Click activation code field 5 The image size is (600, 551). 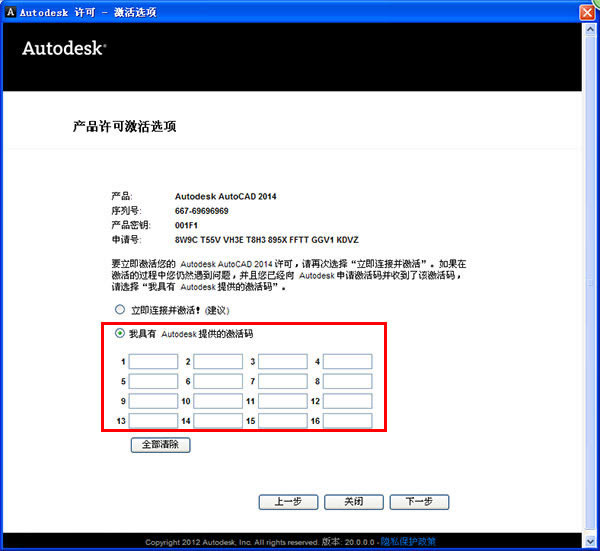coord(153,381)
